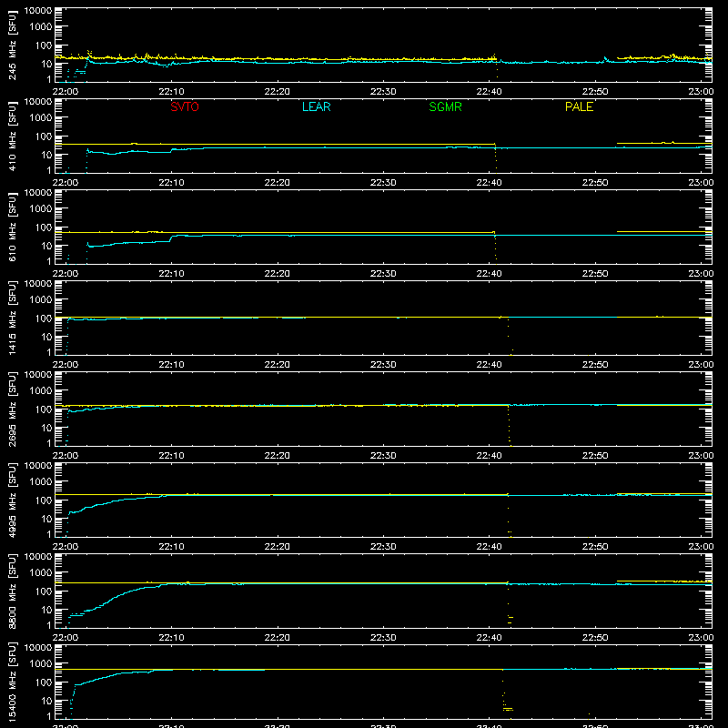The width and height of the screenshot is (728, 728).
Task: Select the 15400 MHz [SFU] axis title
Action: click(x=13, y=682)
